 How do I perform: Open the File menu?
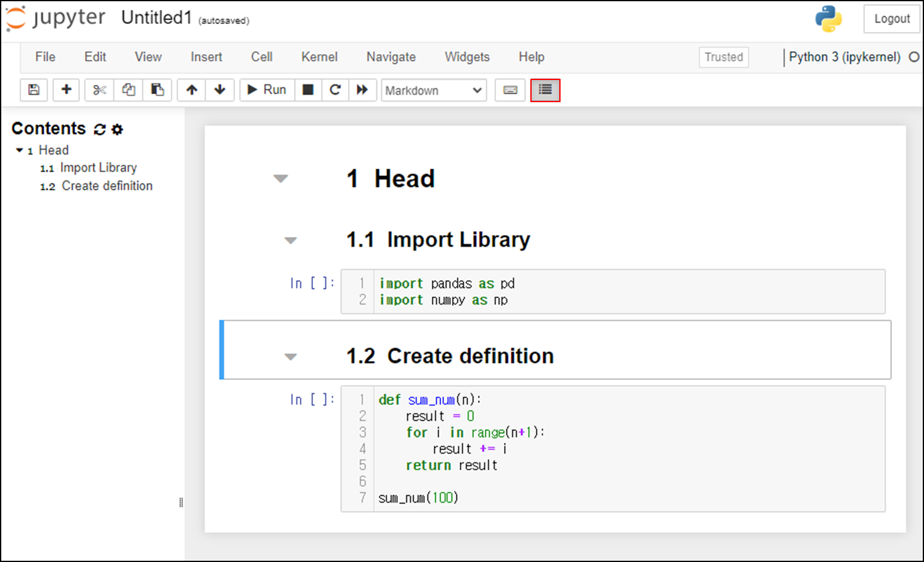(x=45, y=57)
